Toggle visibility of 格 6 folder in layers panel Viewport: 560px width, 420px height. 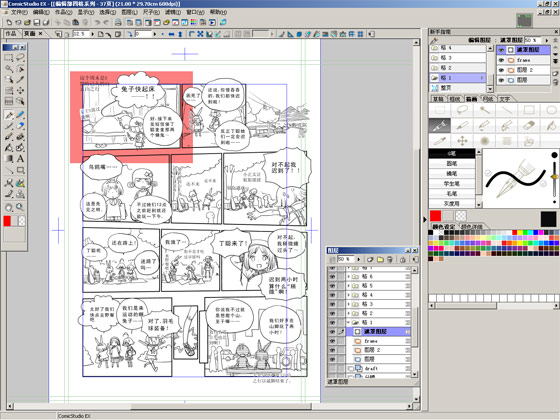tap(332, 276)
